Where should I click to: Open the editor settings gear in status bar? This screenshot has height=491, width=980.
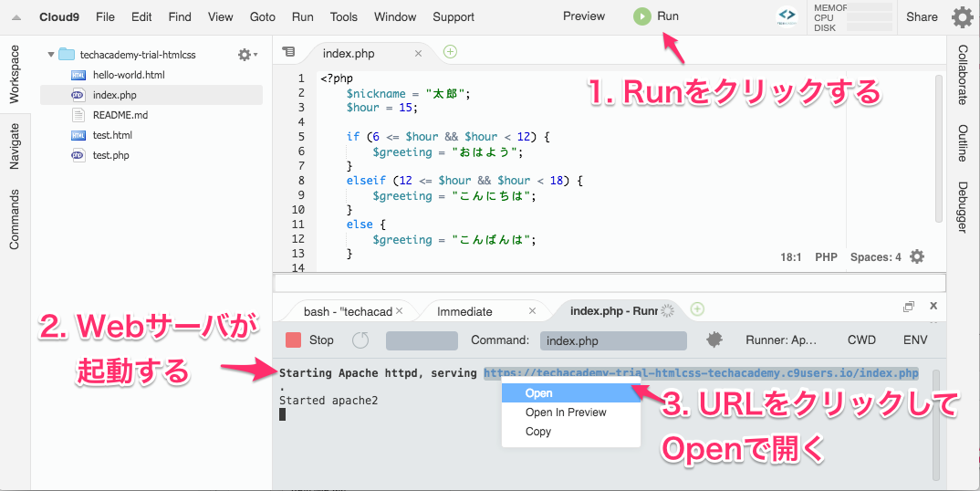point(917,257)
